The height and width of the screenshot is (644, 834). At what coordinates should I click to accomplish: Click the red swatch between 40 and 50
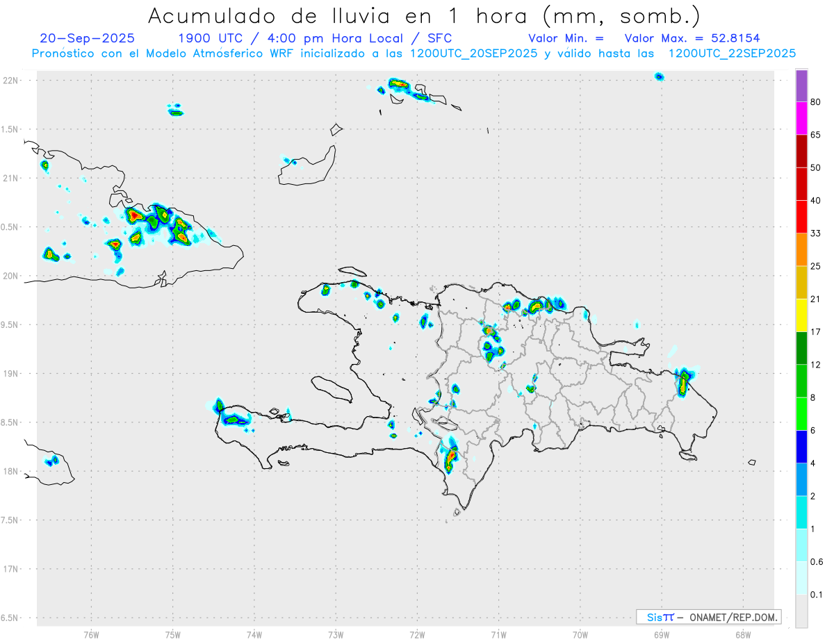pyautogui.click(x=801, y=183)
